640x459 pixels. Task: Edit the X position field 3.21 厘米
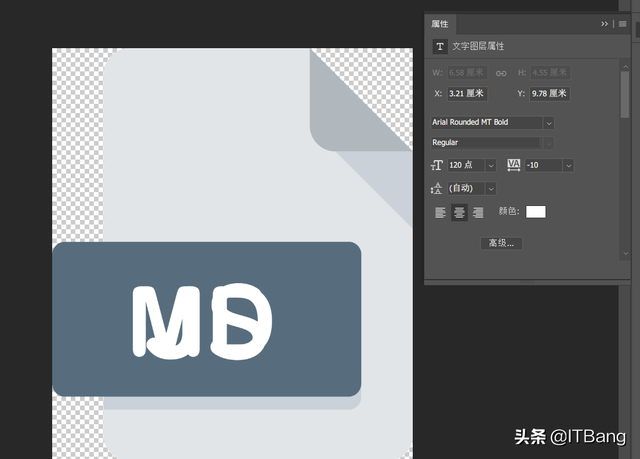[x=467, y=94]
